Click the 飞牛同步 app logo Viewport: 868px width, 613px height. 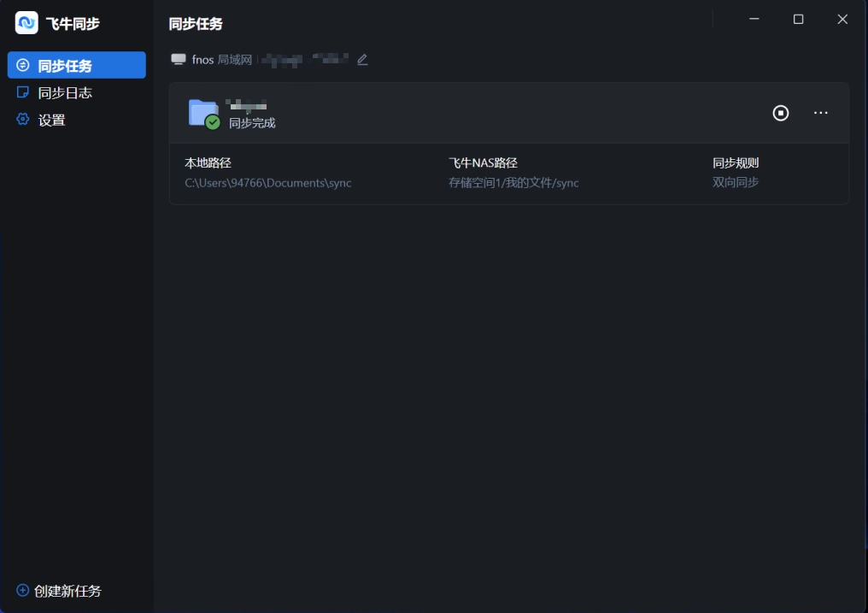(x=26, y=23)
